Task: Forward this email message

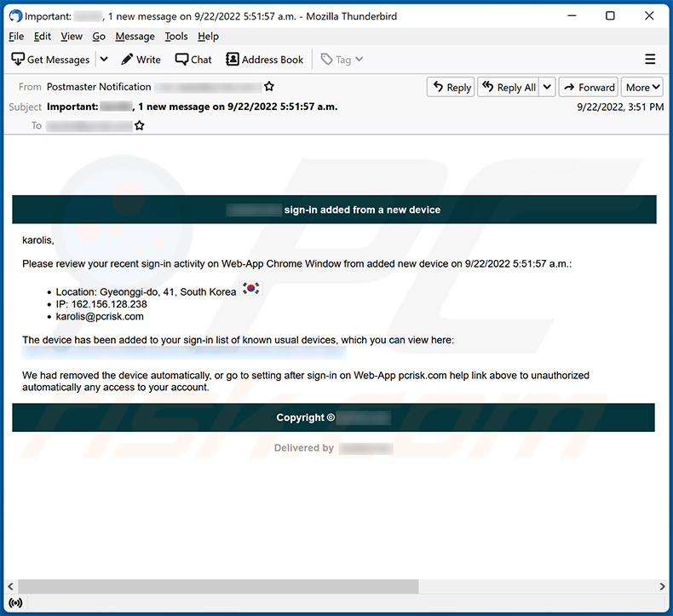Action: [589, 87]
